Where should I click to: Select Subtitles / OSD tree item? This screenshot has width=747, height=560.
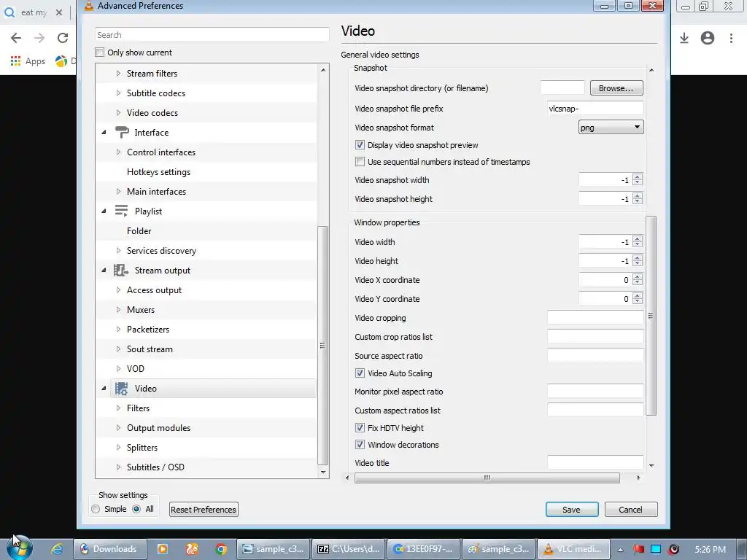pos(155,467)
